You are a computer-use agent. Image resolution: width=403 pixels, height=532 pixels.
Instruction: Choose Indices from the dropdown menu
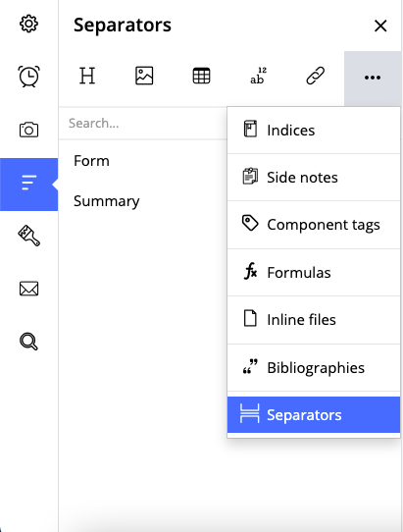tap(314, 131)
